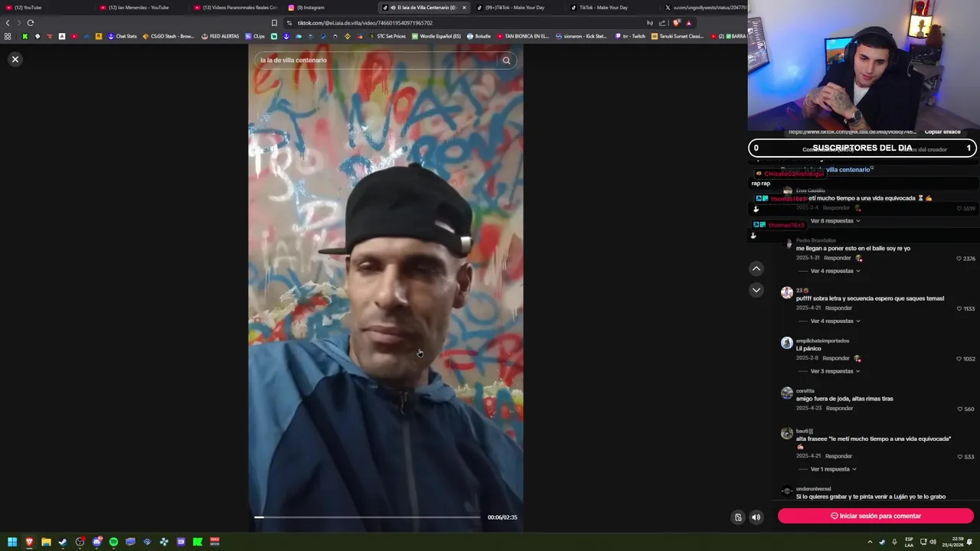The image size is (980, 551).
Task: Open avatar of 'puffff sobra letra' commenter
Action: click(786, 292)
